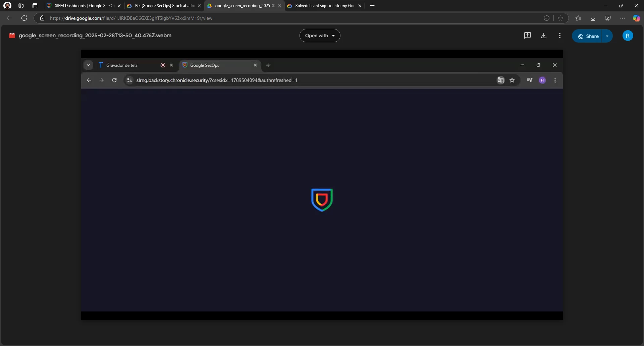
Task: Click Google SecOps tab in recording
Action: click(221, 65)
